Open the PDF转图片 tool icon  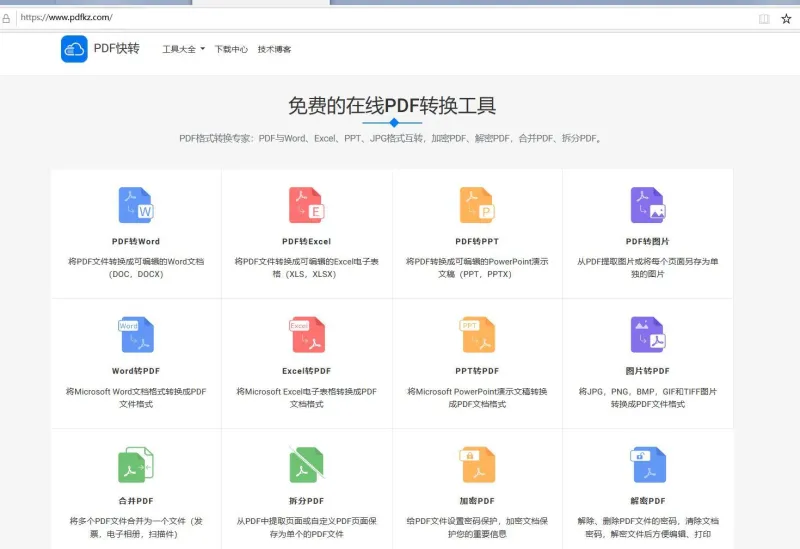click(x=648, y=205)
